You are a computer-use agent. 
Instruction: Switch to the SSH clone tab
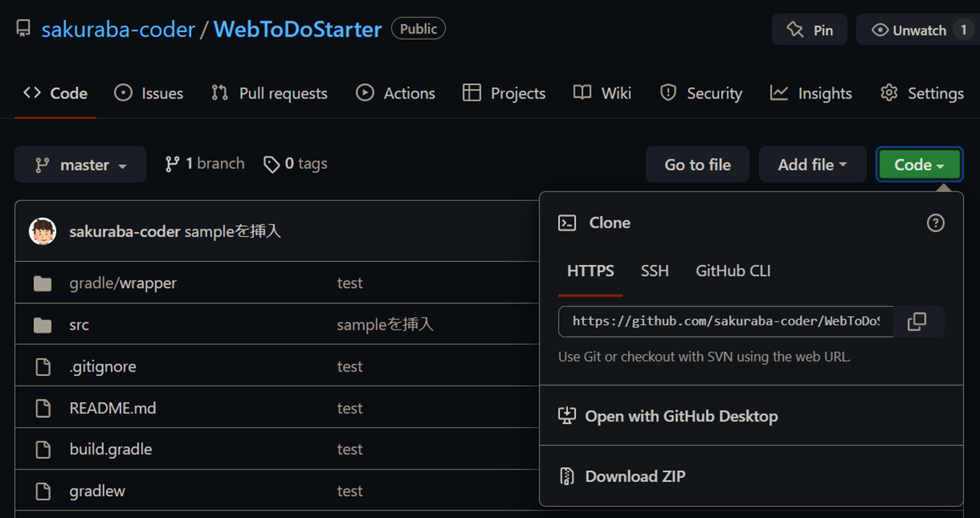click(x=655, y=271)
